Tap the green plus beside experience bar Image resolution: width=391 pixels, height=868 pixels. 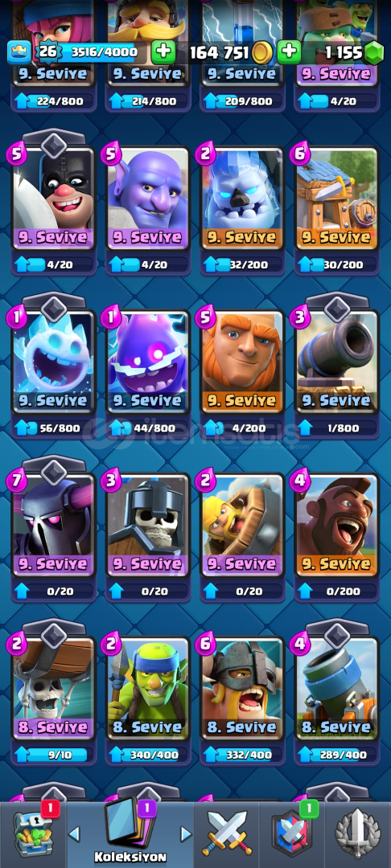[x=163, y=52]
